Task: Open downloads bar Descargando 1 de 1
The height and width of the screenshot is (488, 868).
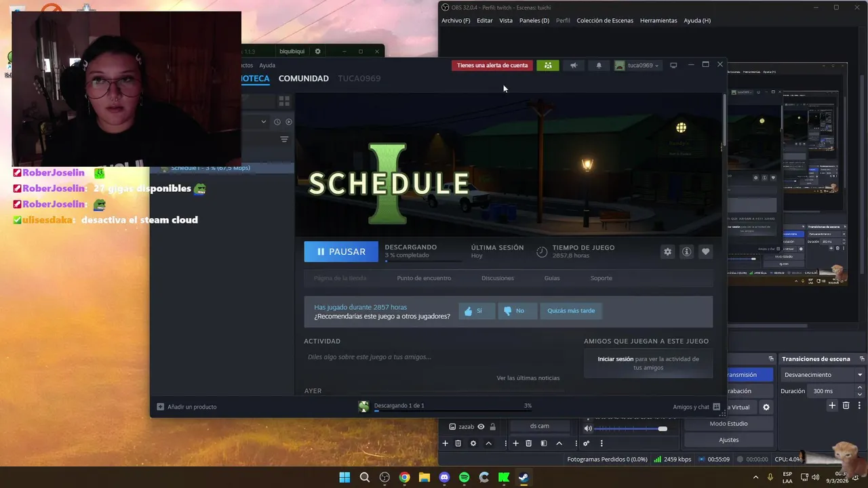Action: (446, 406)
